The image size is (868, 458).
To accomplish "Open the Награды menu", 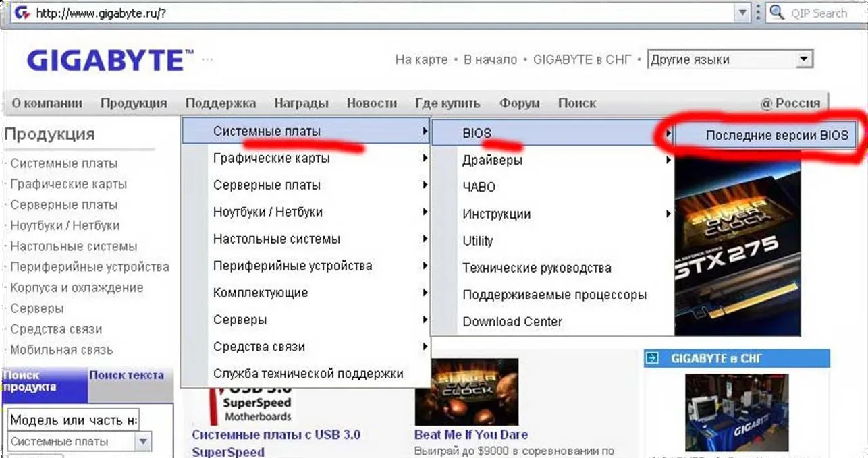I will coord(302,103).
